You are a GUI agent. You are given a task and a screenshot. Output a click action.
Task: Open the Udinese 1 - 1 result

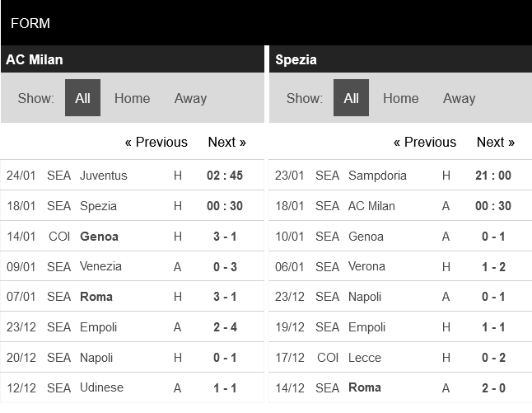225,387
